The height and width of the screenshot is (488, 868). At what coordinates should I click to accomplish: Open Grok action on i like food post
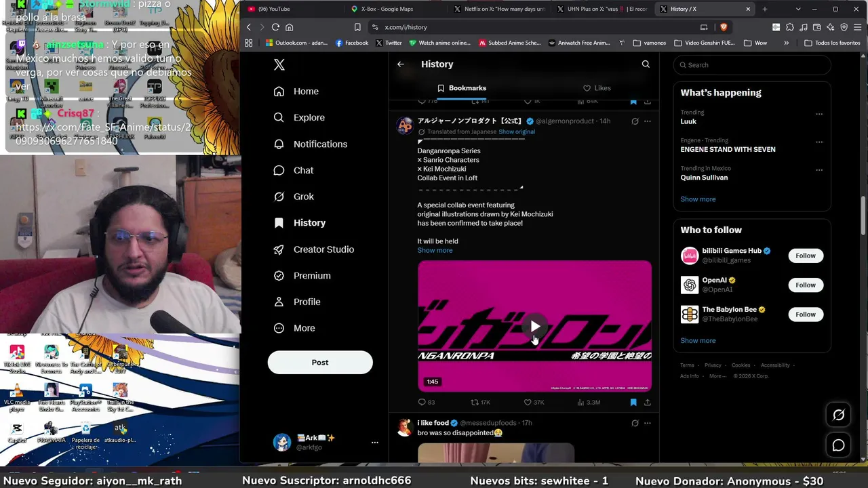click(635, 423)
